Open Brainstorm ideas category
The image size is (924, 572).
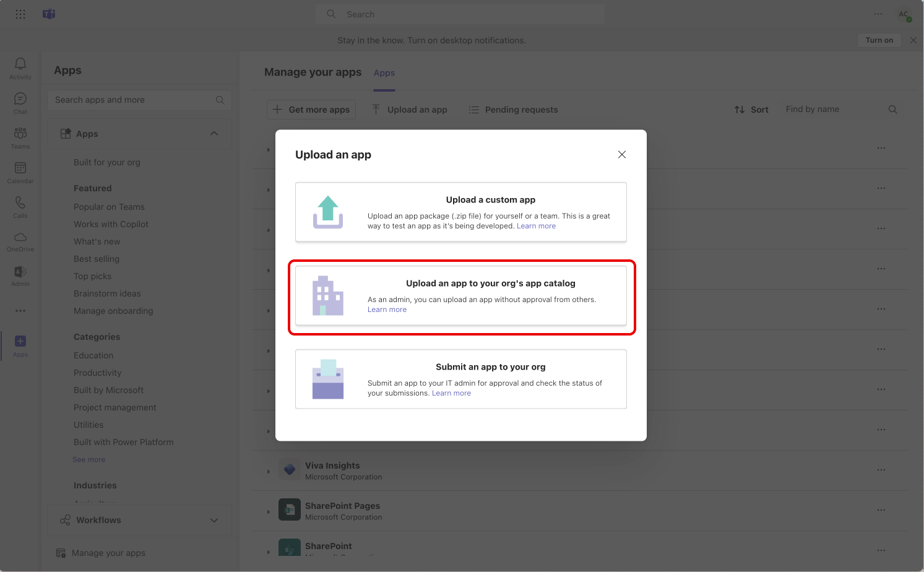[107, 293]
